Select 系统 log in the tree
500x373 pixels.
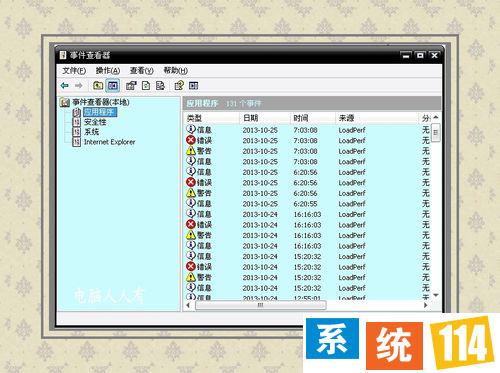click(91, 132)
